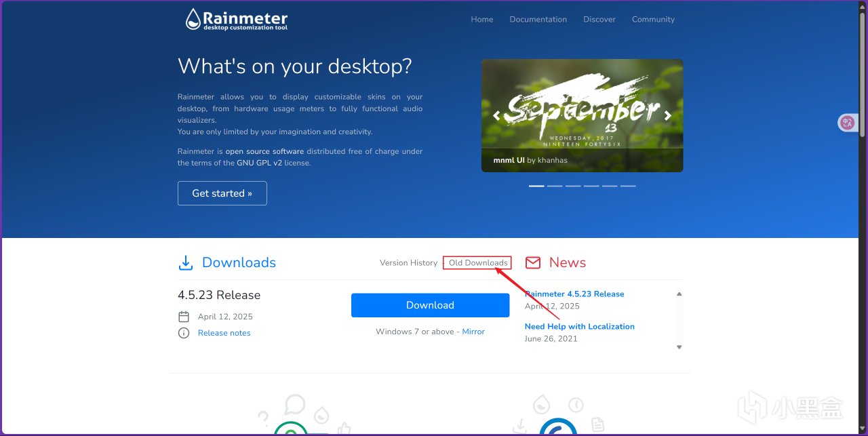The height and width of the screenshot is (436, 868).
Task: Click the Downloads section heading
Action: (x=239, y=262)
